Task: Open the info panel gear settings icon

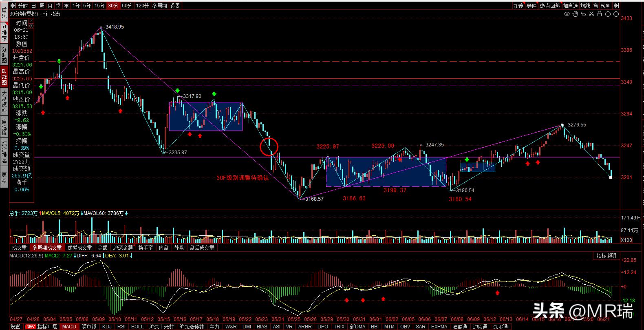Action: 31,26
